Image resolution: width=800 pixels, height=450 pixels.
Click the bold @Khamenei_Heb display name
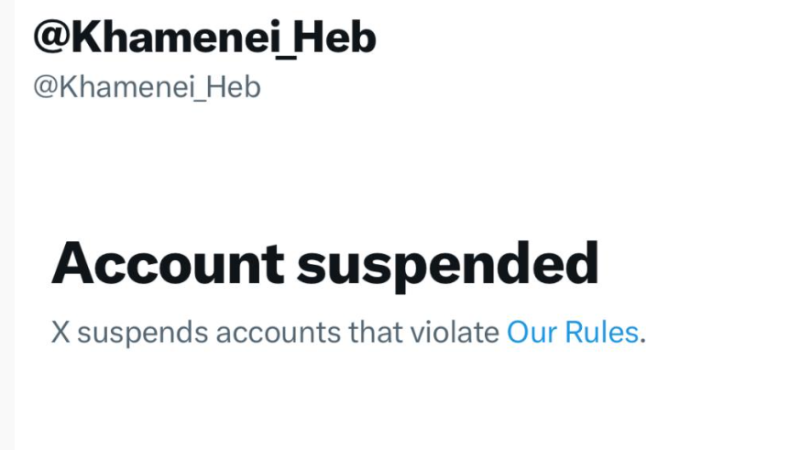tap(205, 38)
